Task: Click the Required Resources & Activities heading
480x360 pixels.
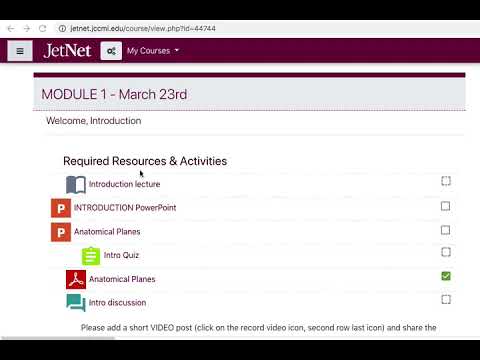Action: tap(145, 161)
